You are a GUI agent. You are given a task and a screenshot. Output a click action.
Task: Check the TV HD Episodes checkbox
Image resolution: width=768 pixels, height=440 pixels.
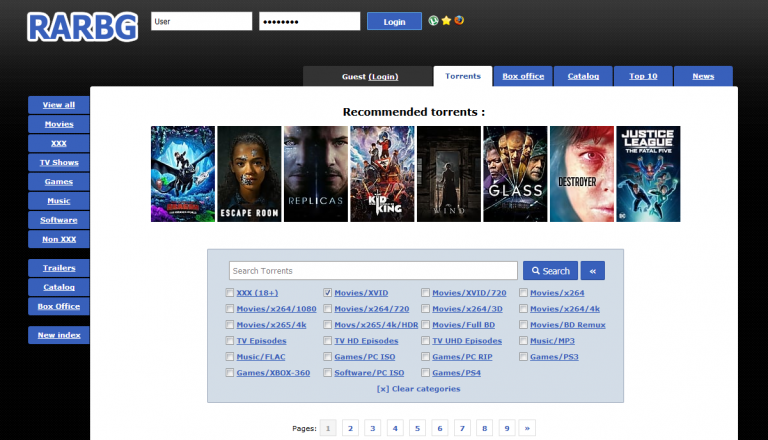coord(327,341)
